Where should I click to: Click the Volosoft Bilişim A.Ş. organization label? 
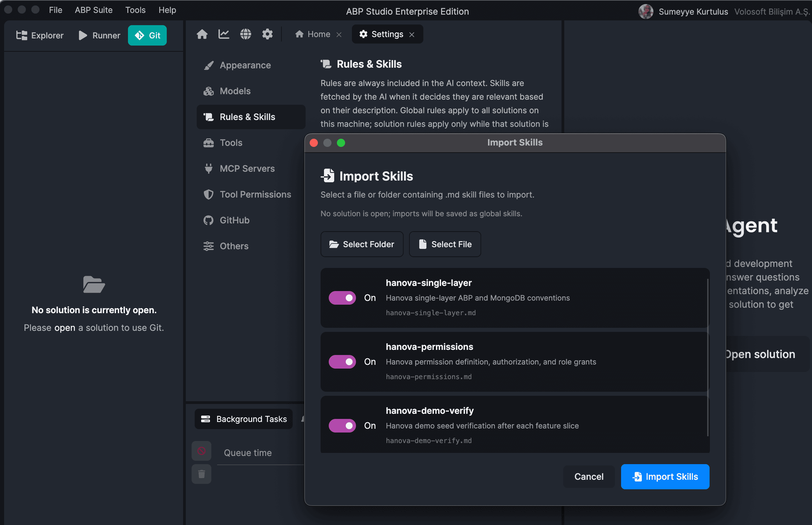[772, 12]
